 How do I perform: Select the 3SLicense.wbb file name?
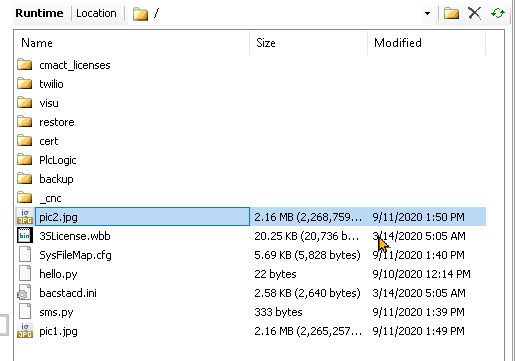(x=75, y=236)
